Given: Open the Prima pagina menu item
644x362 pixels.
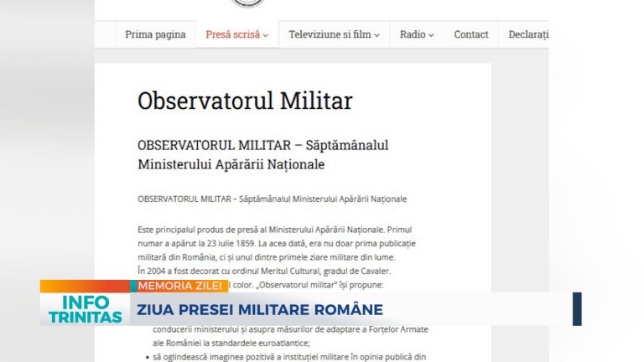Looking at the screenshot, I should click(x=155, y=34).
